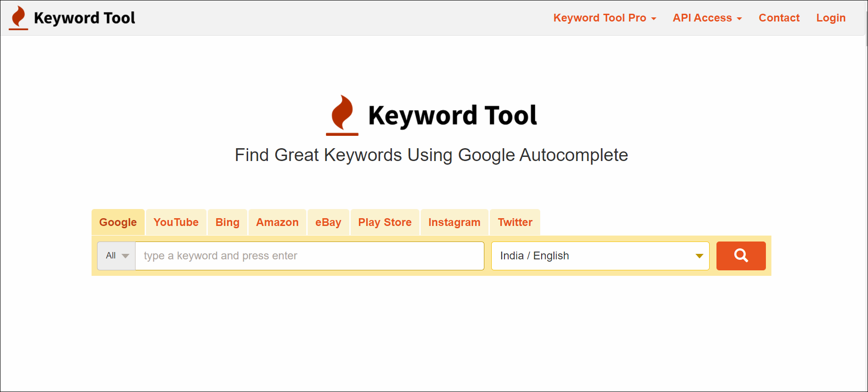Click the flame logo in the navbar
This screenshot has height=392, width=868.
point(18,18)
